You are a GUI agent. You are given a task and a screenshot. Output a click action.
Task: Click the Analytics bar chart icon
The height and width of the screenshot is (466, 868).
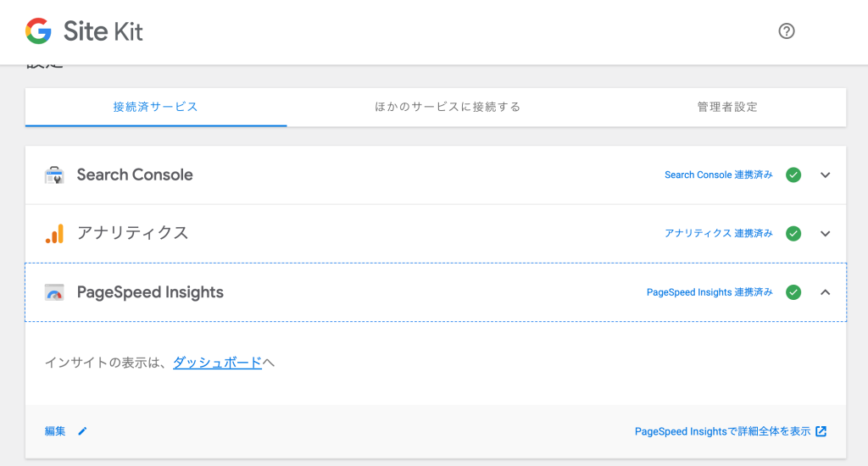pos(54,234)
